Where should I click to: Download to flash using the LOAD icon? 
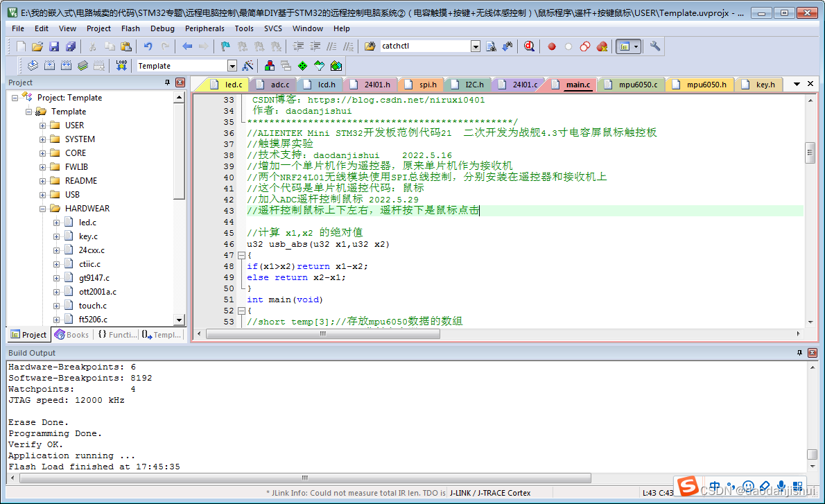121,66
